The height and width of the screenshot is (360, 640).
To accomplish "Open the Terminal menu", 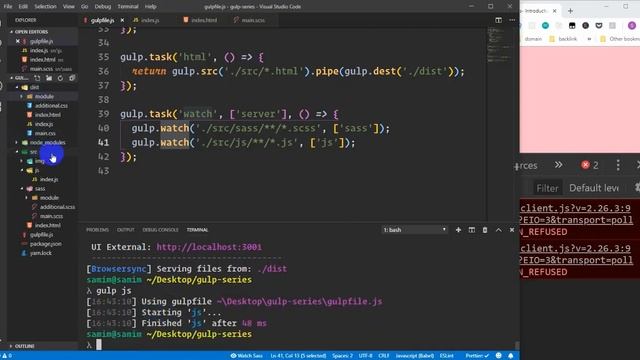I will (x=128, y=7).
